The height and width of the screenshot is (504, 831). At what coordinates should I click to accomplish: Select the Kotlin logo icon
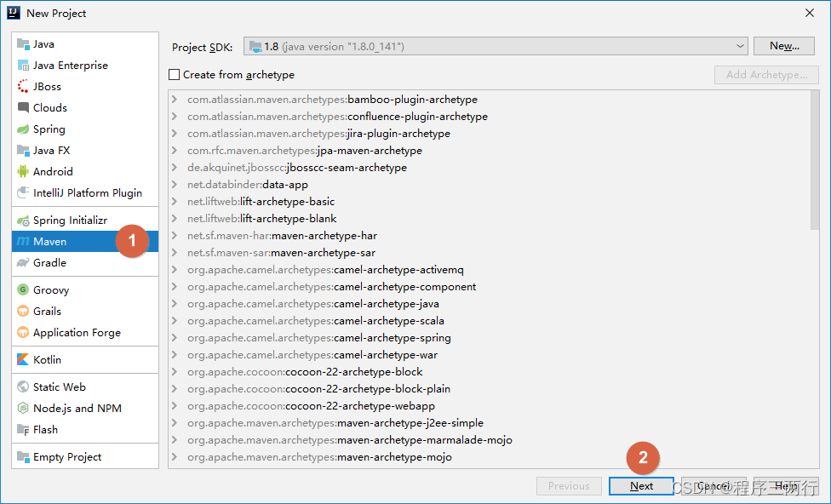pos(23,359)
